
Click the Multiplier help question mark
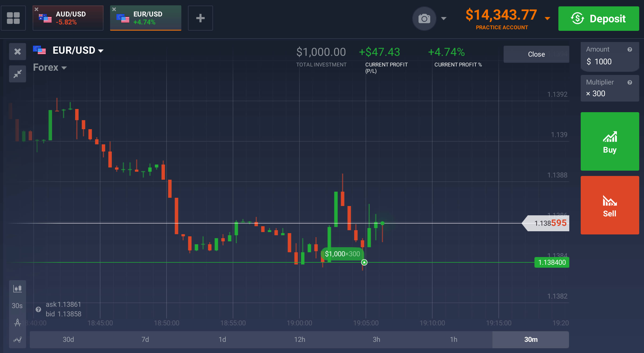coord(629,82)
